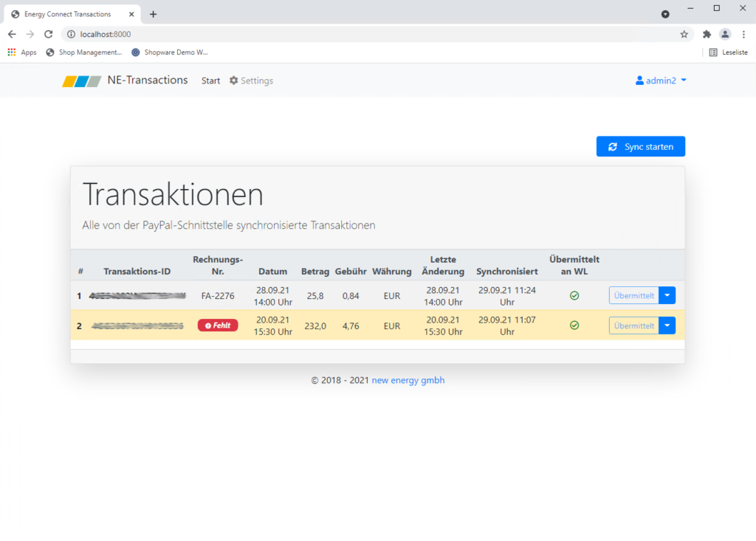The image size is (756, 541).
Task: Go to the Start nav item
Action: 210,80
